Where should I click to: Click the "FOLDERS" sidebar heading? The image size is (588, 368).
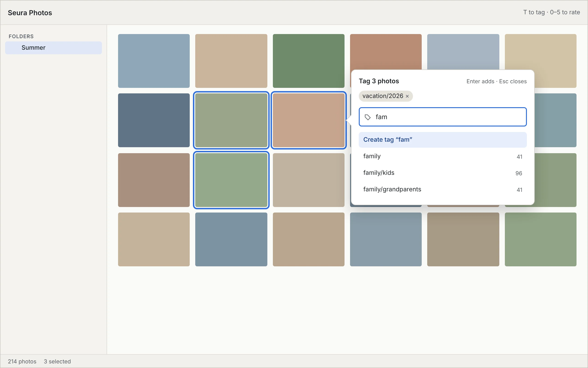(21, 37)
